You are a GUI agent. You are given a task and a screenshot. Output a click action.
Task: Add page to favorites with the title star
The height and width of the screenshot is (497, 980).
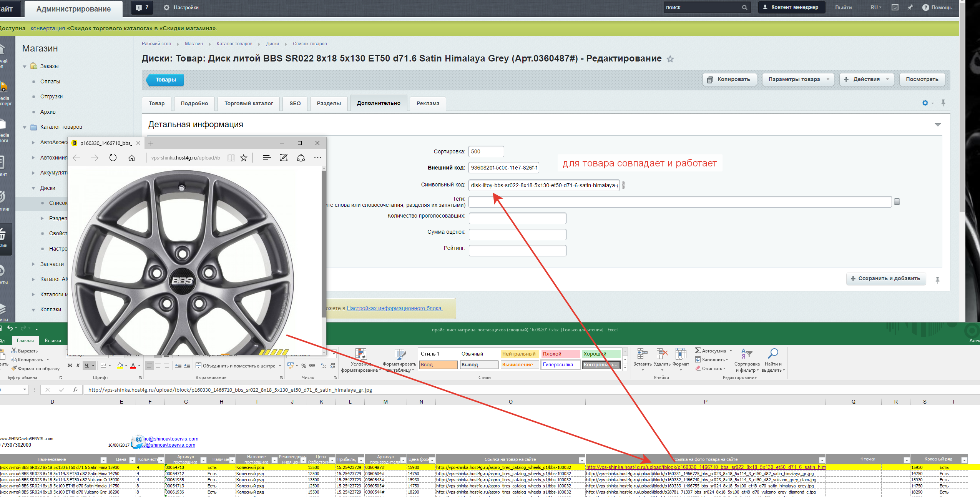670,59
